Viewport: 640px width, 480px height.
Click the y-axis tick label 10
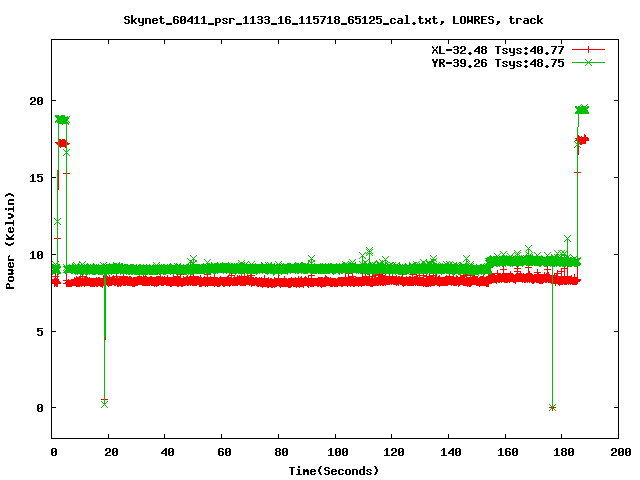(36, 255)
